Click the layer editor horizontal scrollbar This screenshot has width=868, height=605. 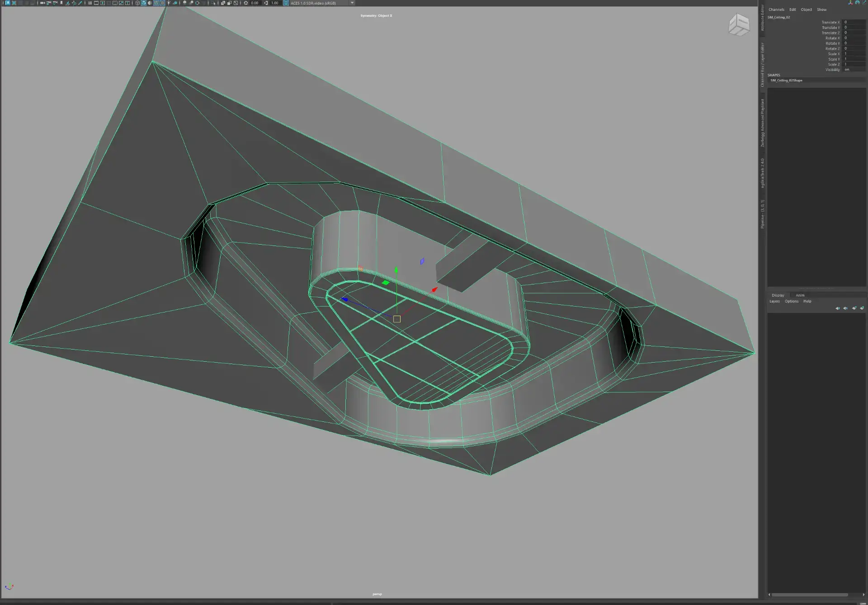coord(809,595)
